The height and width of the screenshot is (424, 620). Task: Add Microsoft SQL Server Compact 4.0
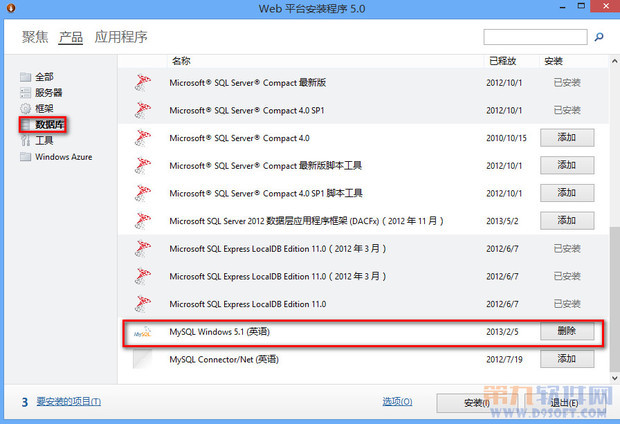567,138
